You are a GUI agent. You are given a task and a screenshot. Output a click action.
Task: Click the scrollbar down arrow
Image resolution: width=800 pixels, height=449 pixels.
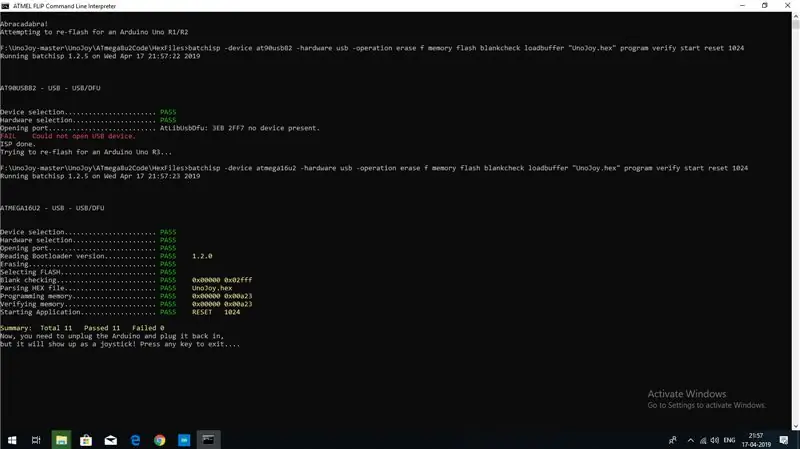coord(795,427)
